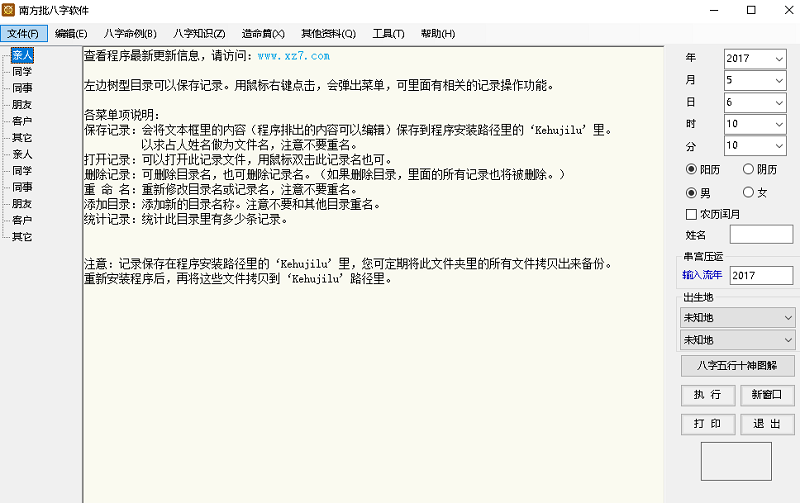Image resolution: width=800 pixels, height=503 pixels.
Task: Select the highlighted 亲人 tree folder
Action: point(22,55)
